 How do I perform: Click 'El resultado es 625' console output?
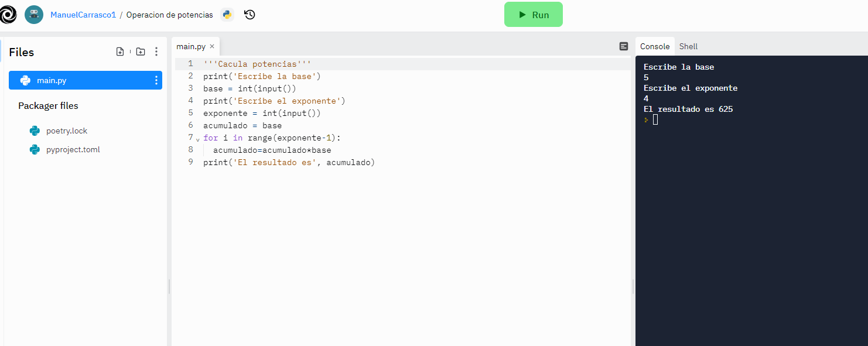(688, 109)
